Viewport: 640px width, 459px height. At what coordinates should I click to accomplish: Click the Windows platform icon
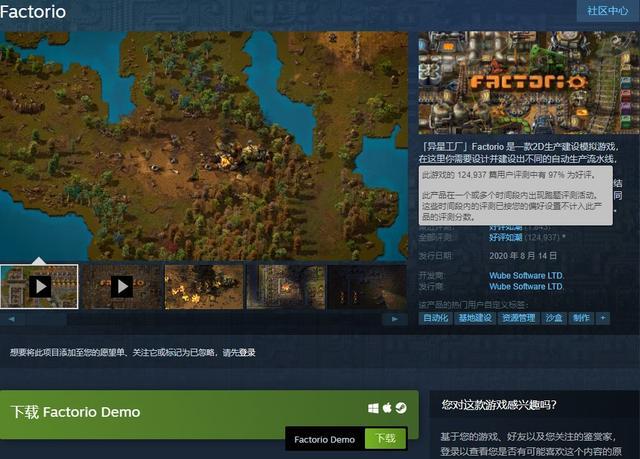pos(374,409)
